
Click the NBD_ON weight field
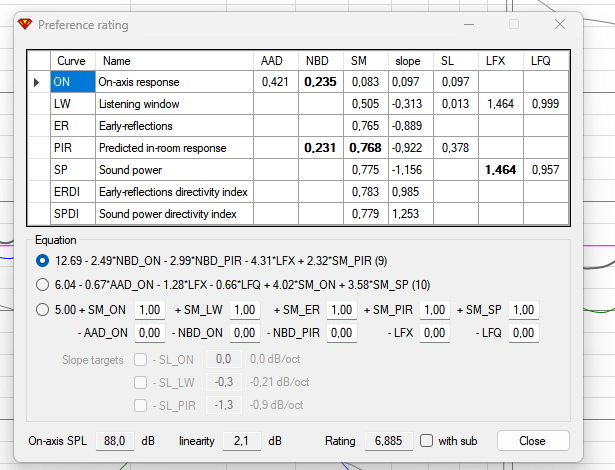[x=245, y=333]
